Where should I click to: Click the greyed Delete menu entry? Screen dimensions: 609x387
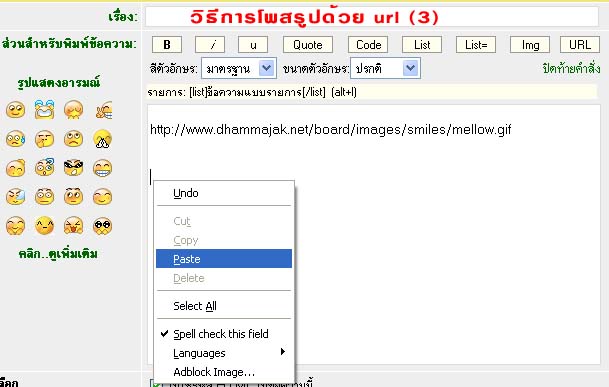tap(223, 278)
